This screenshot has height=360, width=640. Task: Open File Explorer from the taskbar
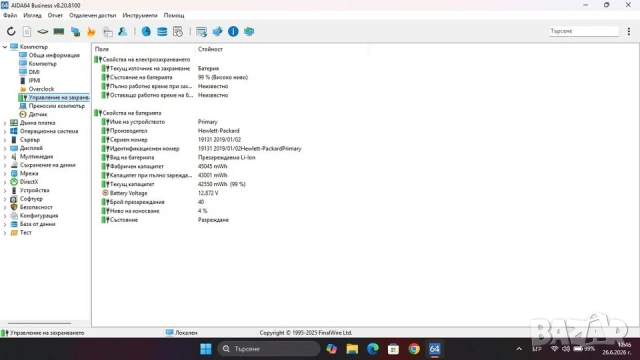click(352, 349)
